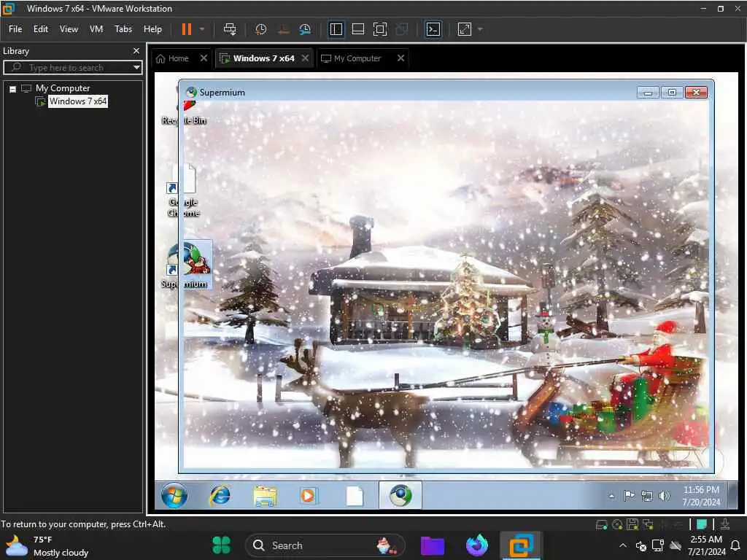Image resolution: width=747 pixels, height=560 pixels.
Task: Open Windows Explorer in guest taskbar
Action: pyautogui.click(x=265, y=496)
